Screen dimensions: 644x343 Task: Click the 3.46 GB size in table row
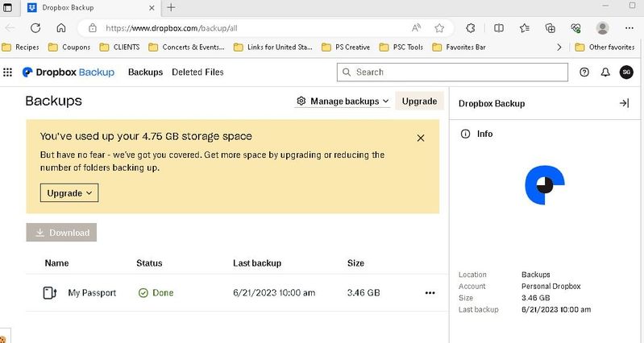tap(364, 293)
